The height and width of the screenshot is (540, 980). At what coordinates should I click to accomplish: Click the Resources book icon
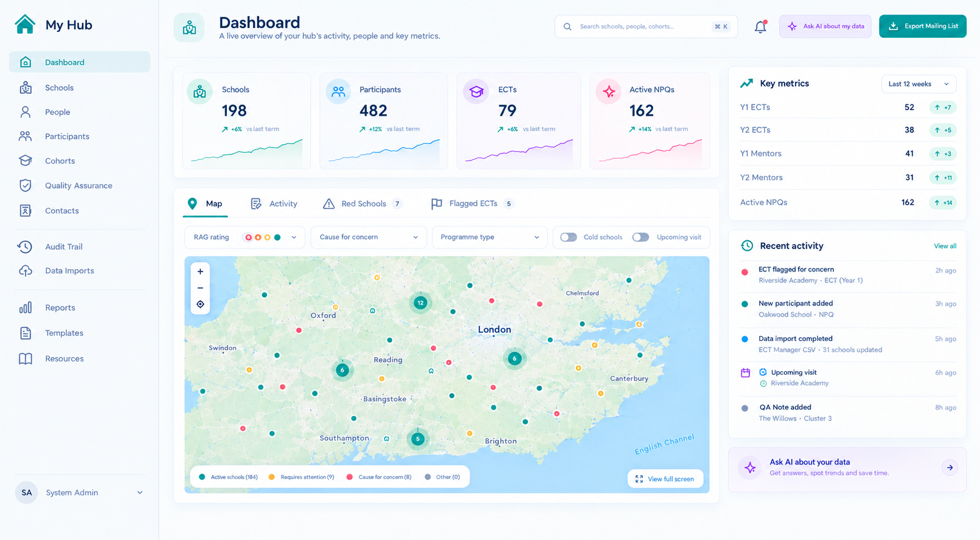coord(26,358)
